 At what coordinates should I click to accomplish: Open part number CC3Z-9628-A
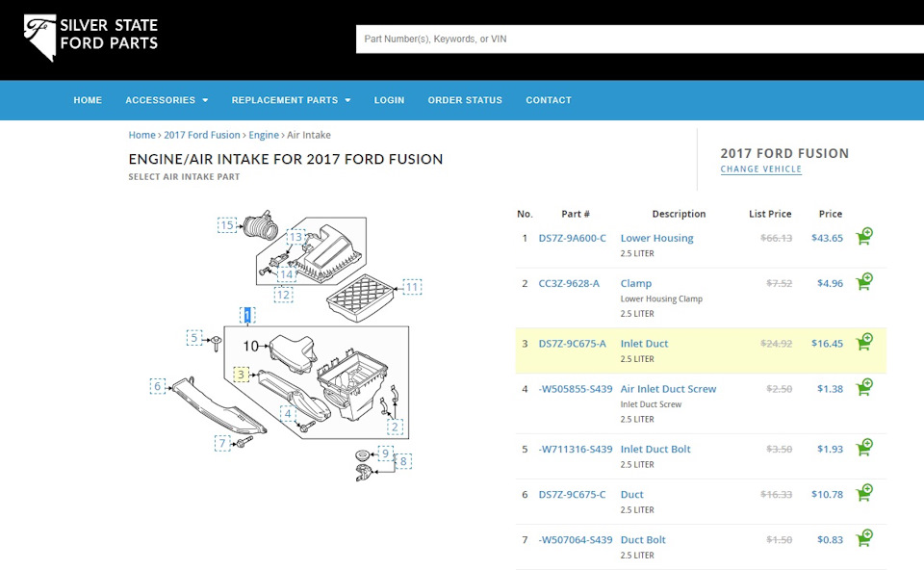[x=569, y=283]
